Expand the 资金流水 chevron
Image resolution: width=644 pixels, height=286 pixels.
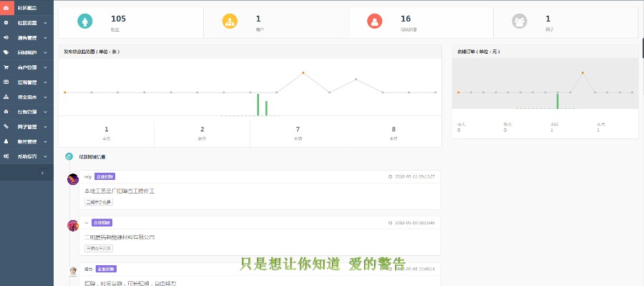[x=45, y=97]
